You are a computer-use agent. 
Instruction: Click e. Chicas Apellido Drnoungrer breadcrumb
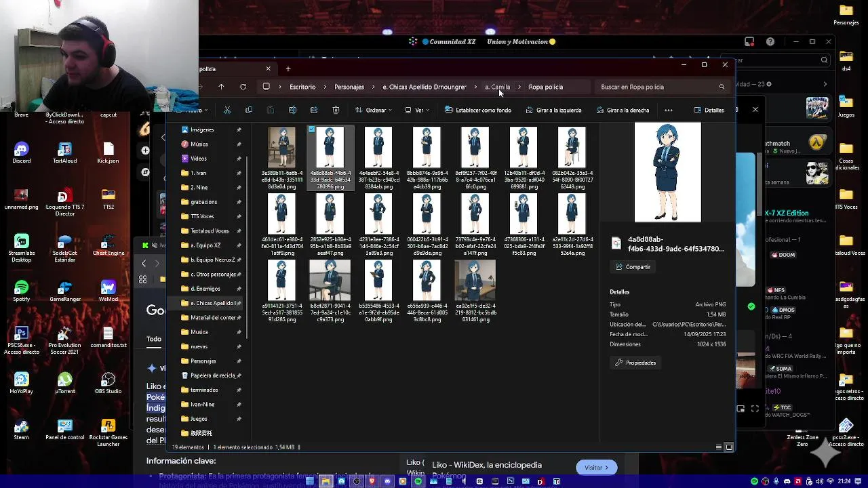tap(425, 87)
